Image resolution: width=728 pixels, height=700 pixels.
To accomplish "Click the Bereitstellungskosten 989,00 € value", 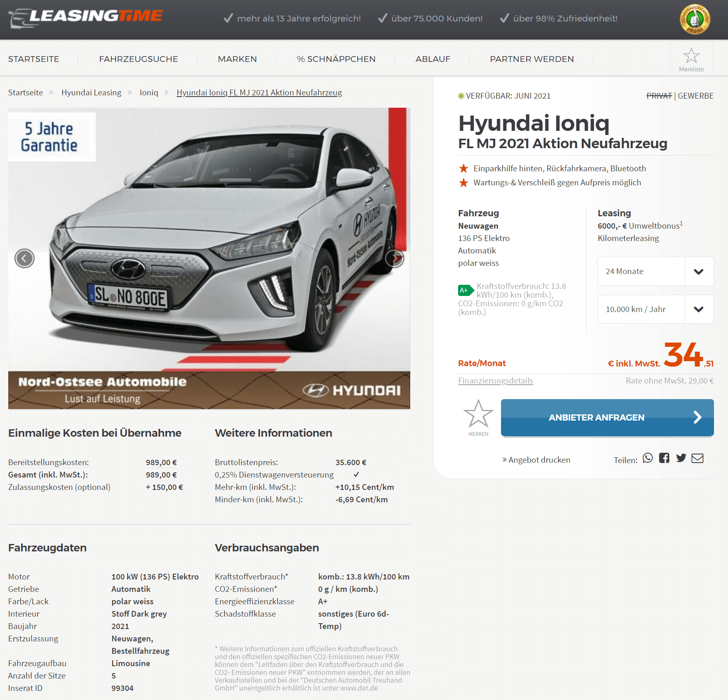I will 161,462.
